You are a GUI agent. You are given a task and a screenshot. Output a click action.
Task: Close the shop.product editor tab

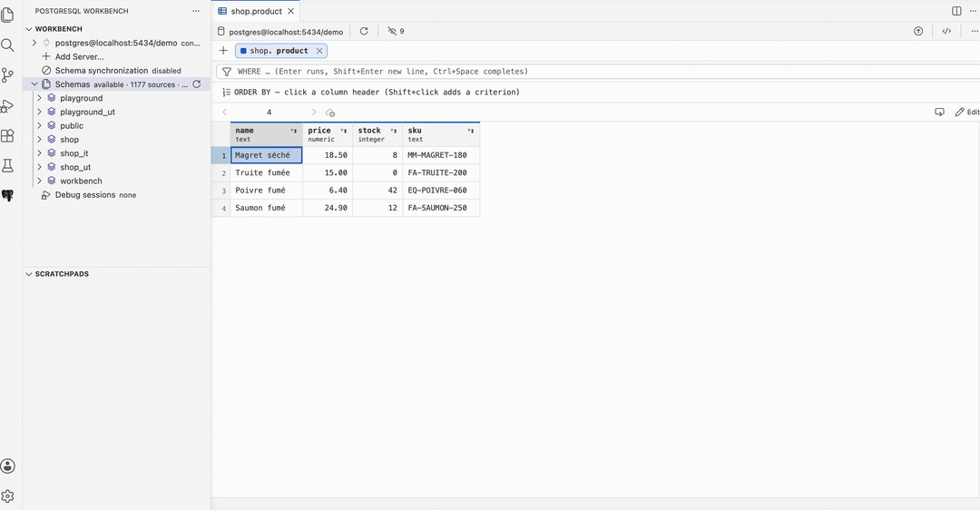click(x=290, y=11)
